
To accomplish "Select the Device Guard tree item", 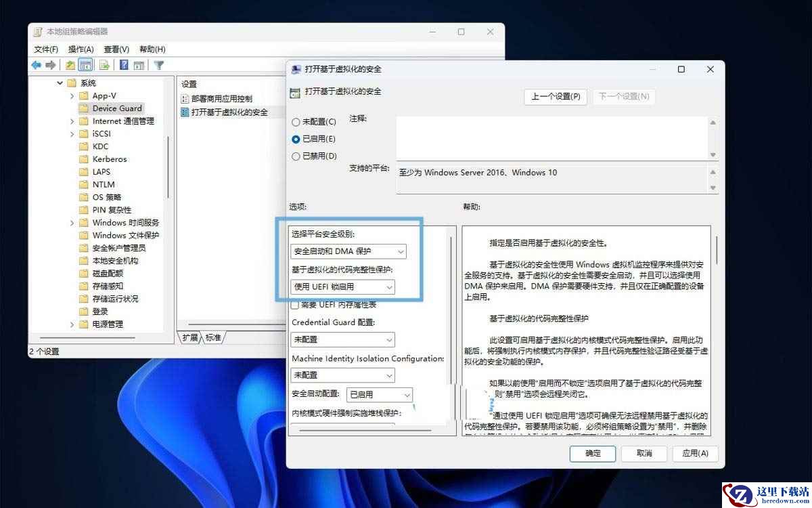I will coord(117,108).
